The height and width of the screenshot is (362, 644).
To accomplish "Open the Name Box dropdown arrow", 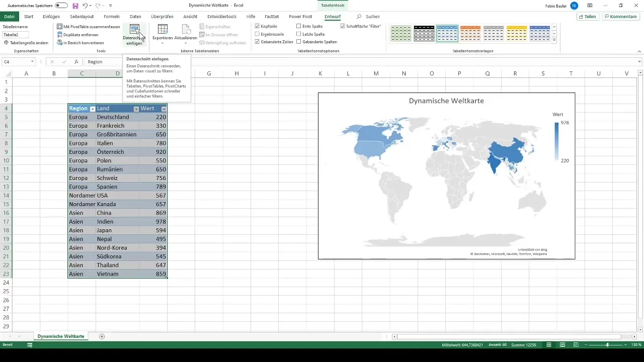I will 32,61.
